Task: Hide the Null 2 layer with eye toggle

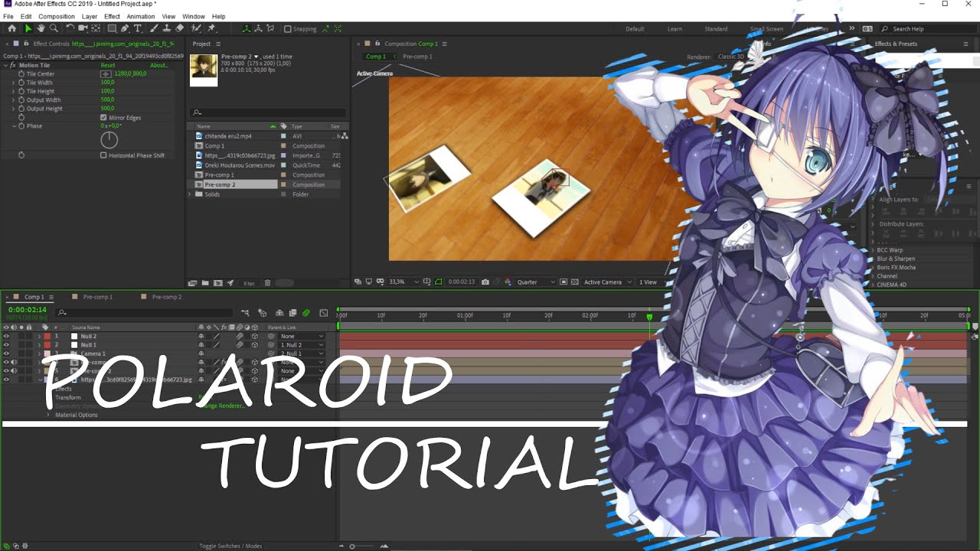Action: (6, 336)
